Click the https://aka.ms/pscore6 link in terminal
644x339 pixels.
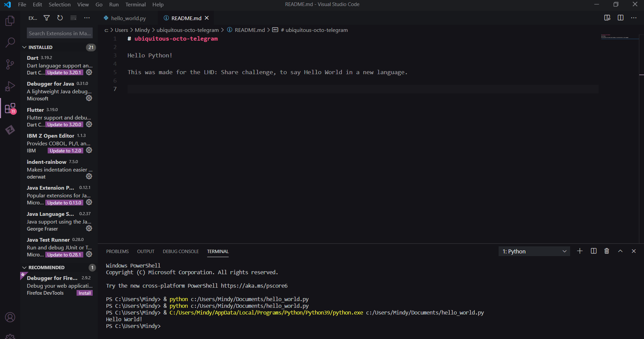(254, 286)
